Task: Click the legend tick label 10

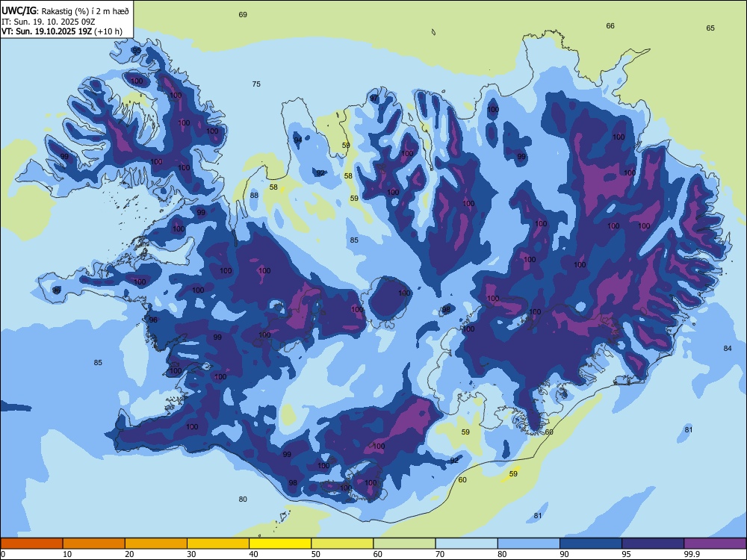Action: click(67, 554)
